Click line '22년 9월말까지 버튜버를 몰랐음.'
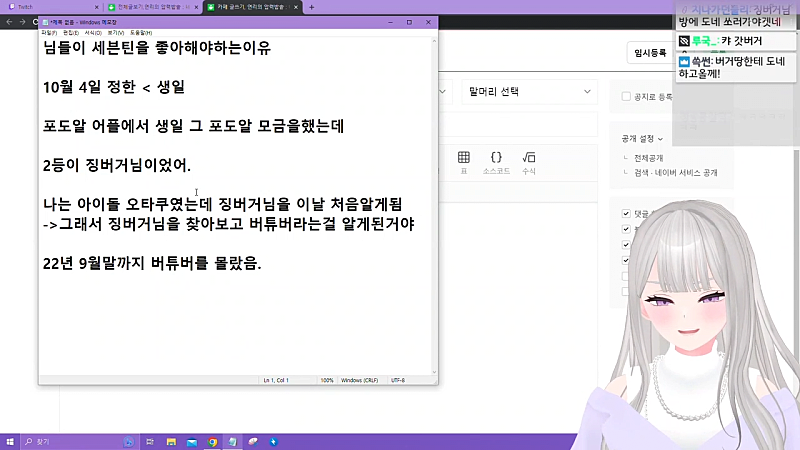Screen dimensions: 800x450 coord(152,263)
